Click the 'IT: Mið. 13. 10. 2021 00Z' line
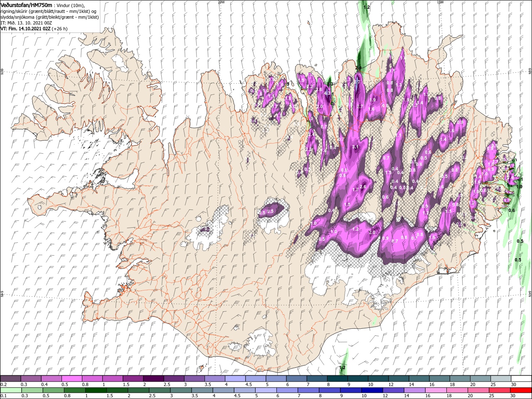Viewport: 532px width, 399px height. [x=27, y=23]
